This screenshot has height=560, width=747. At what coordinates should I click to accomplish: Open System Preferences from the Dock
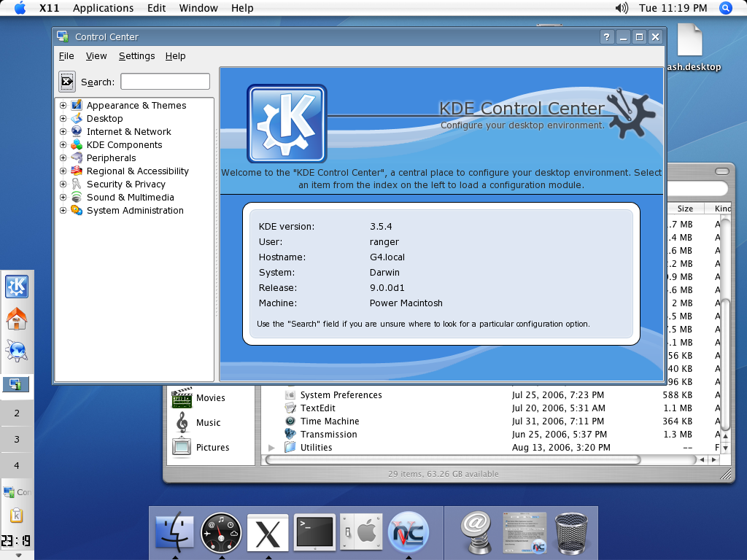pyautogui.click(x=361, y=532)
